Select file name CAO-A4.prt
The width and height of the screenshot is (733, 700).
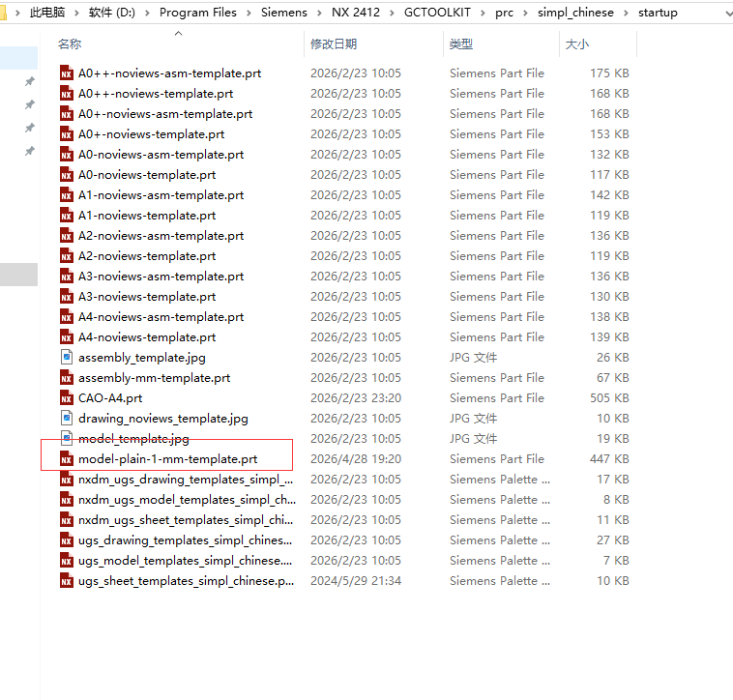[x=110, y=398]
